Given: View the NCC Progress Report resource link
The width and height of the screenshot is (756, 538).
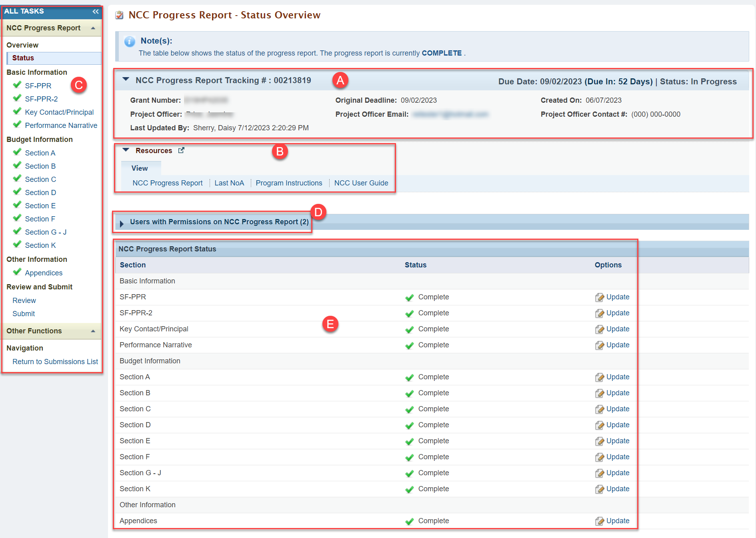Looking at the screenshot, I should (168, 183).
